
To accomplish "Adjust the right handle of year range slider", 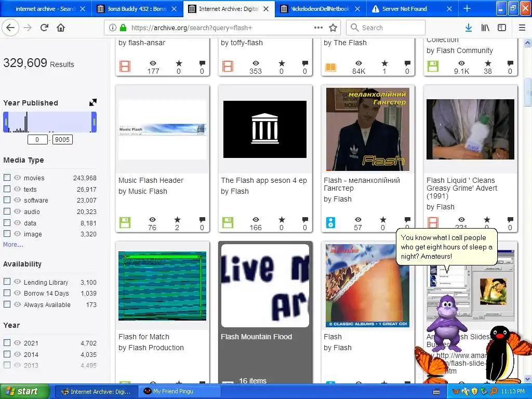I will click(x=94, y=122).
